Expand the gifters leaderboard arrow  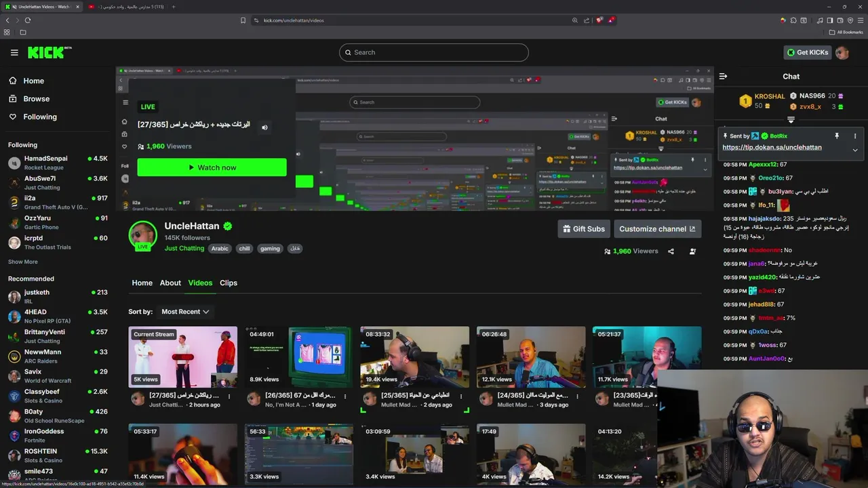(791, 120)
